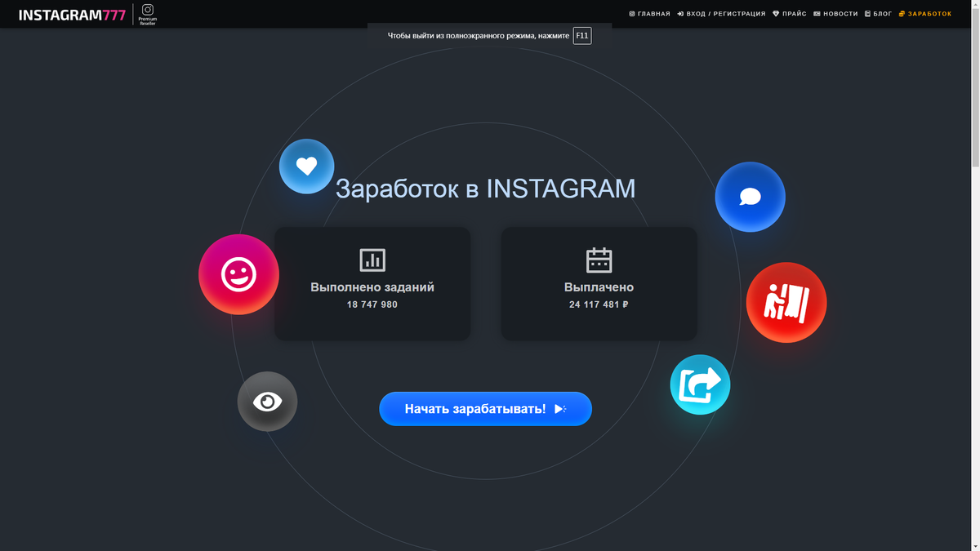The height and width of the screenshot is (551, 980).
Task: Click the bar chart icon above Выполнено заданий
Action: coord(372,260)
